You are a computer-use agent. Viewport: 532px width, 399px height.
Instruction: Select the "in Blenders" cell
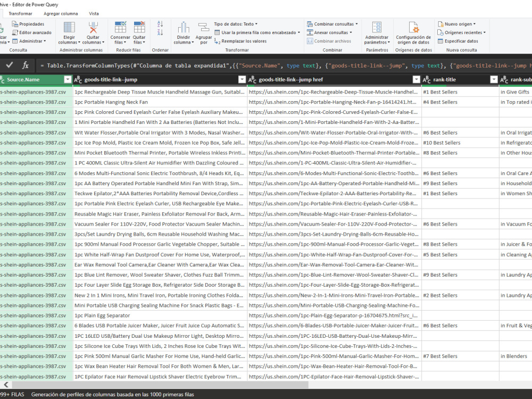click(516, 356)
